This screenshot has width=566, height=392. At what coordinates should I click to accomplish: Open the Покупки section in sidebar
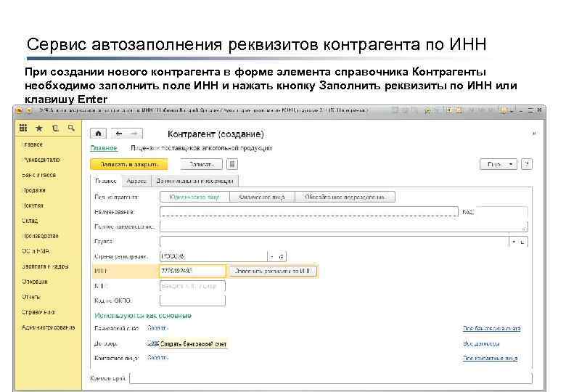point(33,205)
